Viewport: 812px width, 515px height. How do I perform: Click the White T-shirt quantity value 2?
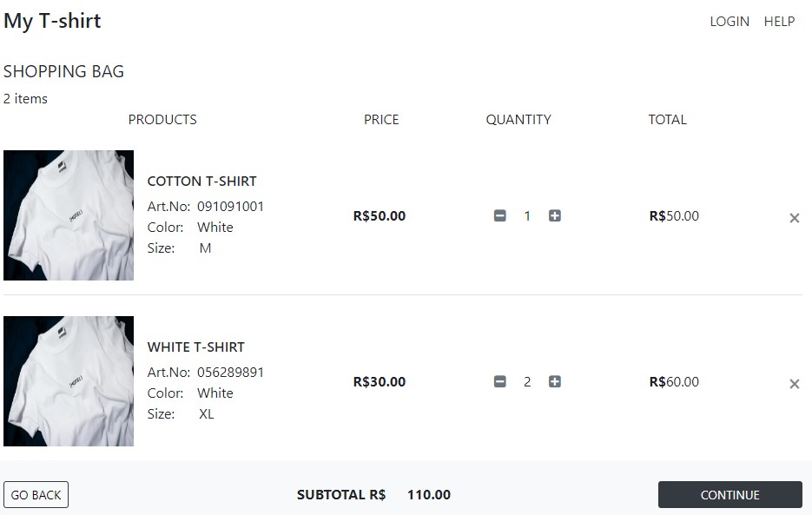527,382
